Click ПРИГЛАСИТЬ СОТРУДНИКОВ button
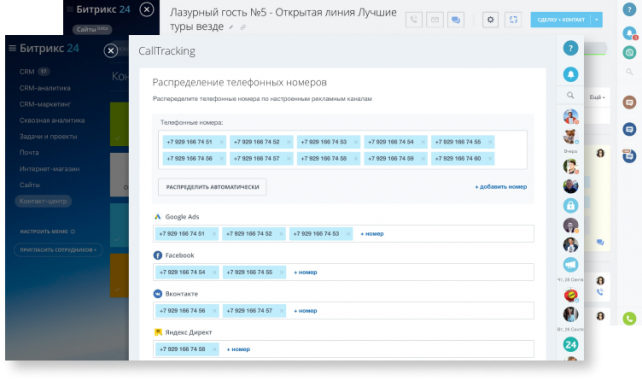This screenshot has width=642, height=381. pyautogui.click(x=58, y=250)
